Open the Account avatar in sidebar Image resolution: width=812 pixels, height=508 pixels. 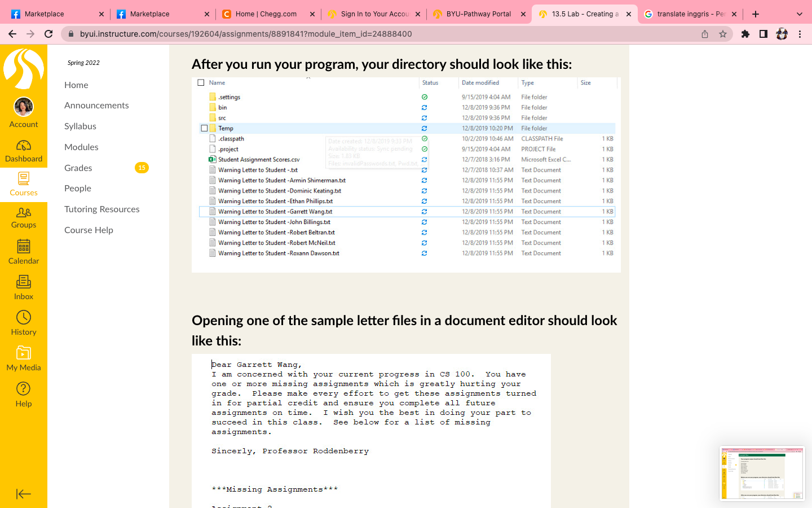click(x=23, y=107)
